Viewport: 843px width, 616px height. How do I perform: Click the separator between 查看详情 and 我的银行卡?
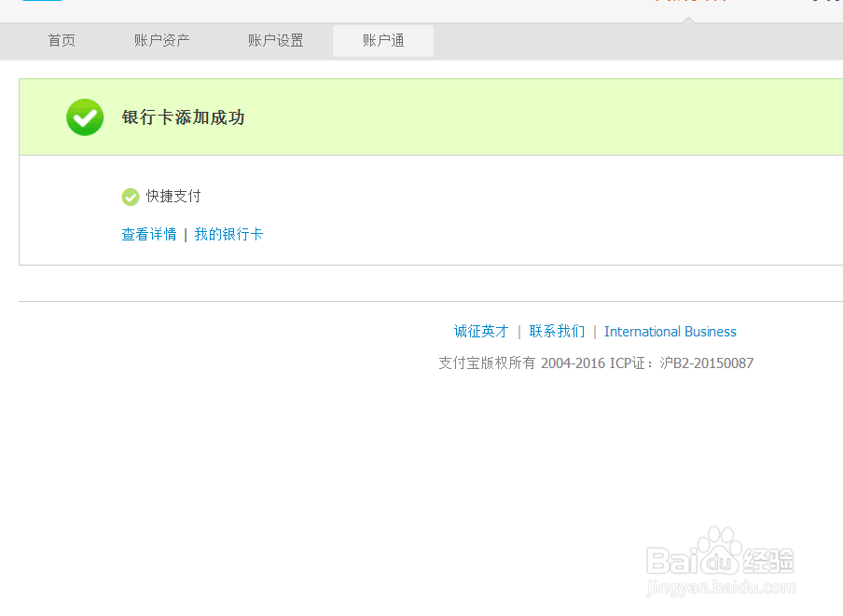coord(187,234)
